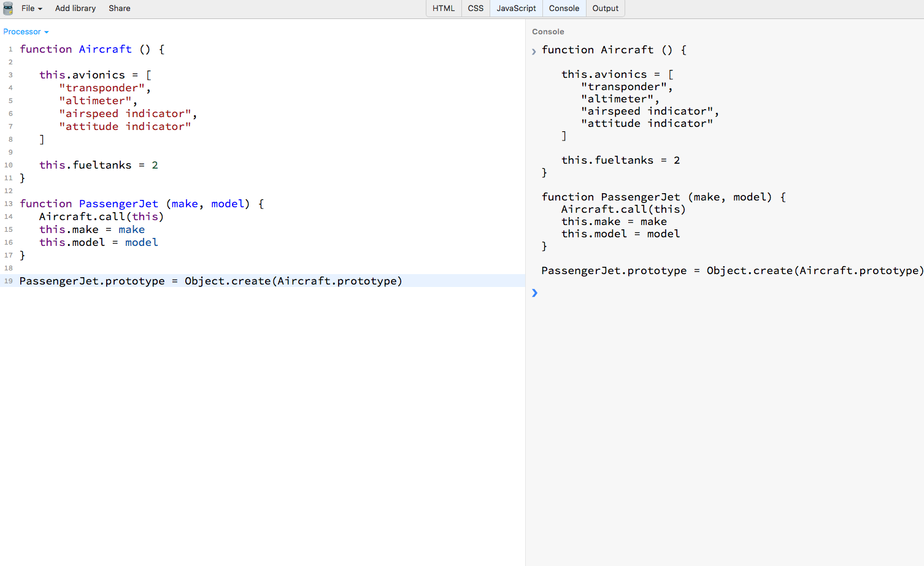Screen dimensions: 924x566
Task: Click the 'this.avionics = [' line in editor
Action: 95,75
